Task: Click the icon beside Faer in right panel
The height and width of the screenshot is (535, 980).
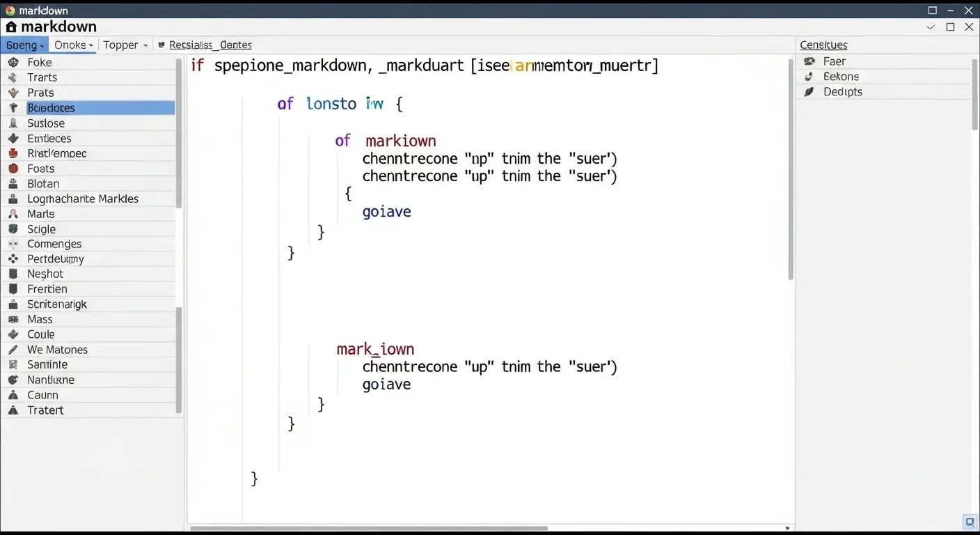Action: coord(809,61)
